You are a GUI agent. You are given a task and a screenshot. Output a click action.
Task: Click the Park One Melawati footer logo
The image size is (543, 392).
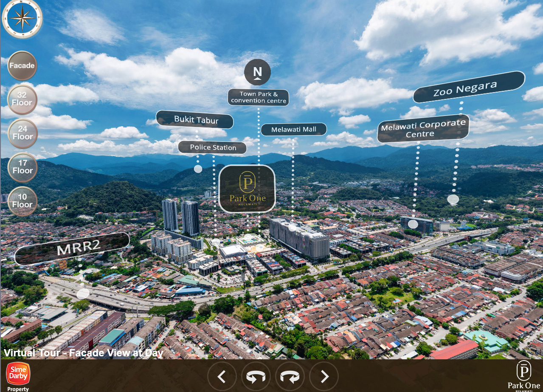click(x=523, y=375)
